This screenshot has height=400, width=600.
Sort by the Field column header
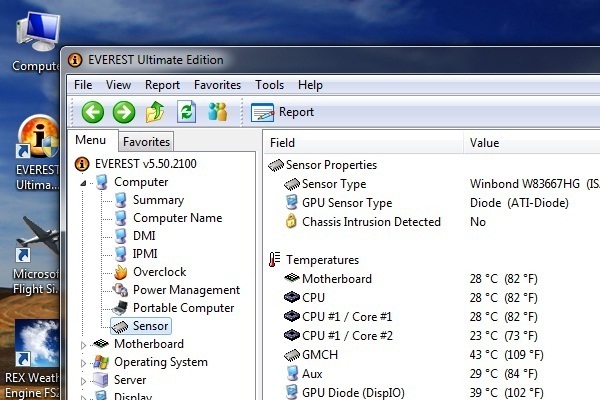tap(364, 143)
